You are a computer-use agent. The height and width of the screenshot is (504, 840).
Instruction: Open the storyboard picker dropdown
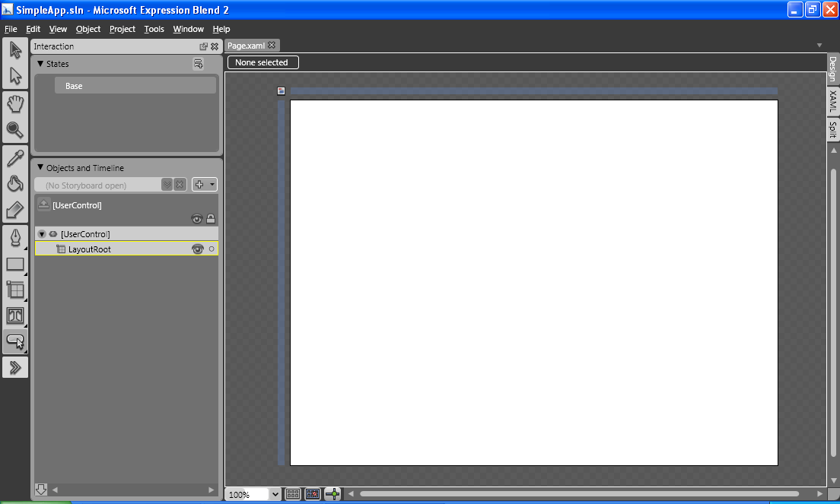point(167,185)
